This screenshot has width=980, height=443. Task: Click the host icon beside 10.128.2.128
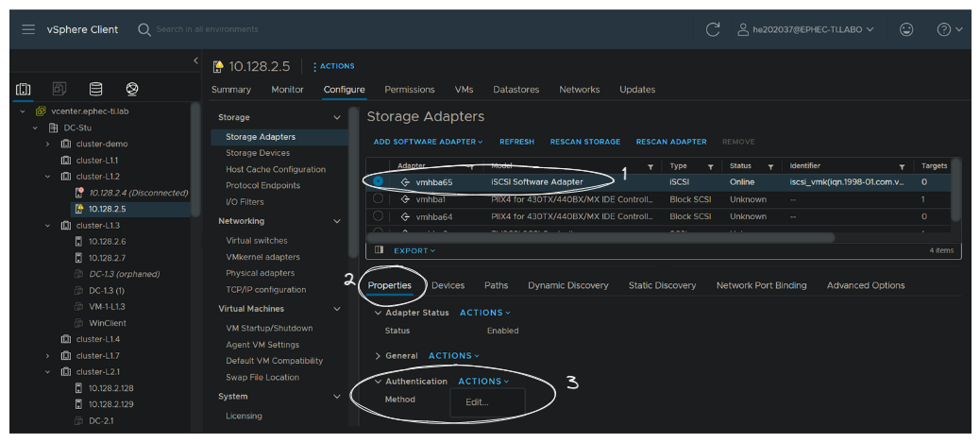click(x=78, y=388)
